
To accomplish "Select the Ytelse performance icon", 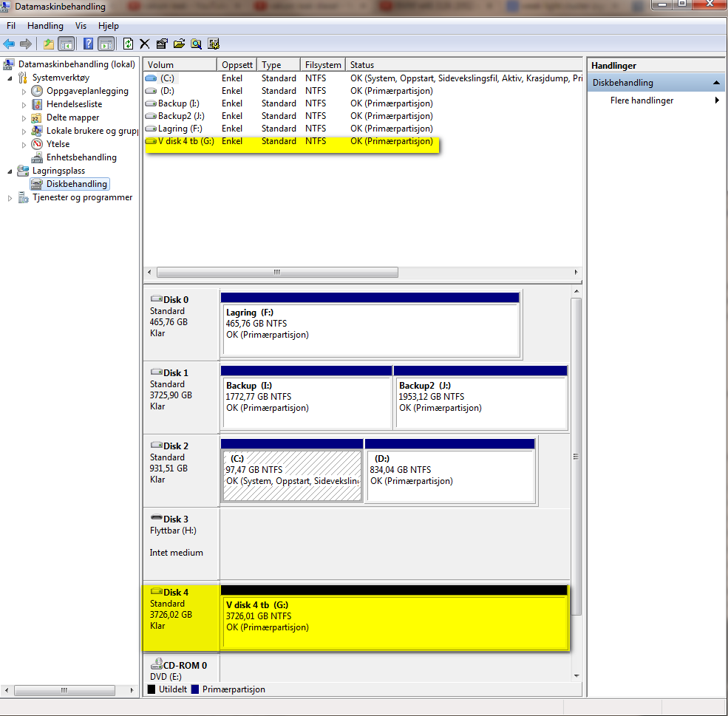I will pyautogui.click(x=37, y=144).
